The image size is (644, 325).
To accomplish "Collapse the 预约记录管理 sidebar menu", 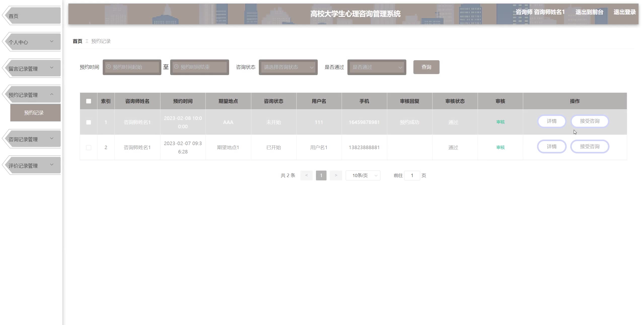I will pyautogui.click(x=32, y=95).
